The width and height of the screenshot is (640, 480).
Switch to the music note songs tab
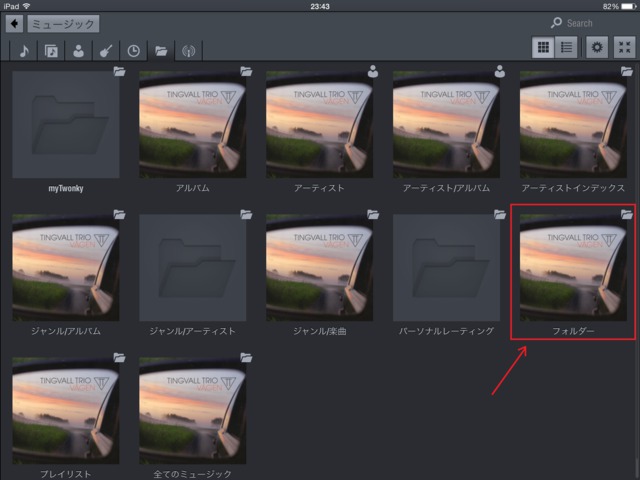tap(24, 51)
